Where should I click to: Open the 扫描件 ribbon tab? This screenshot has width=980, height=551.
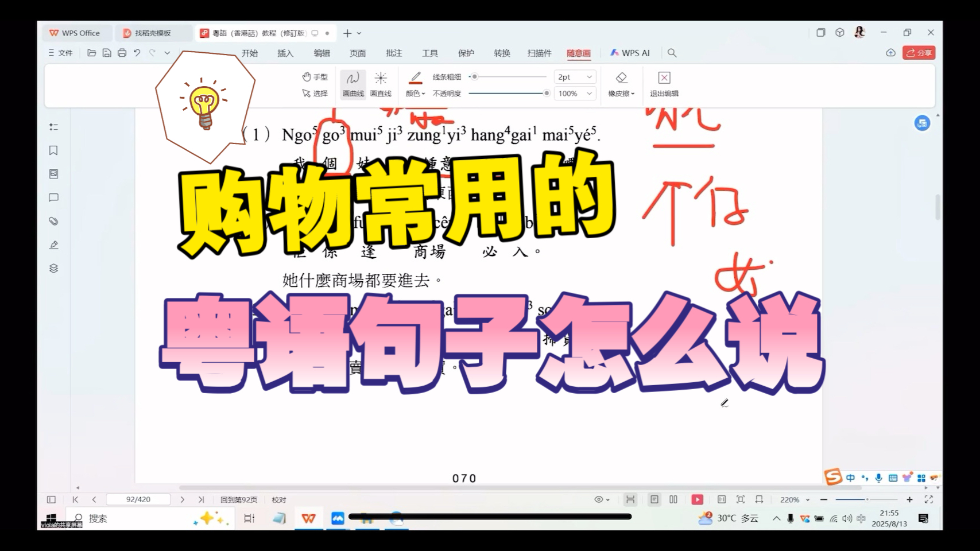pyautogui.click(x=539, y=53)
